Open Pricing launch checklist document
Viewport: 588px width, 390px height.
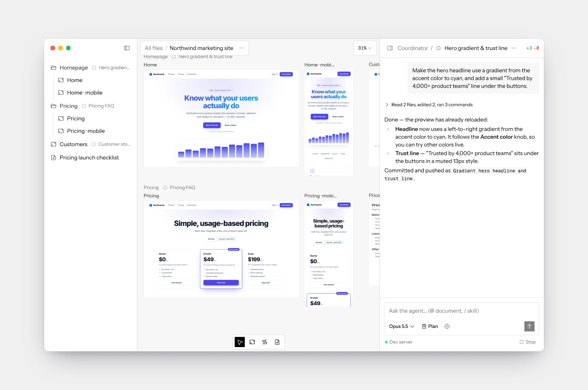(x=85, y=157)
